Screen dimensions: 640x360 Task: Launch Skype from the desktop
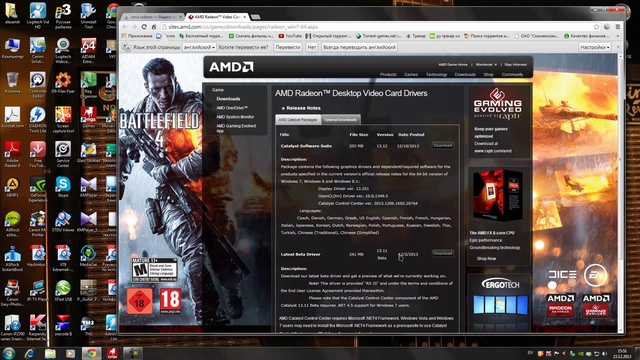[x=63, y=187]
